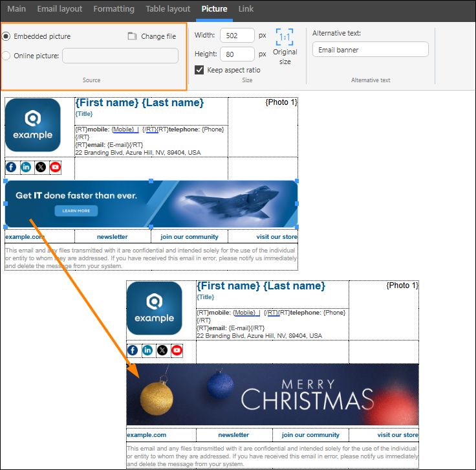The width and height of the screenshot is (476, 470).
Task: Click the LinkedIn icon in lower signature
Action: tap(147, 350)
